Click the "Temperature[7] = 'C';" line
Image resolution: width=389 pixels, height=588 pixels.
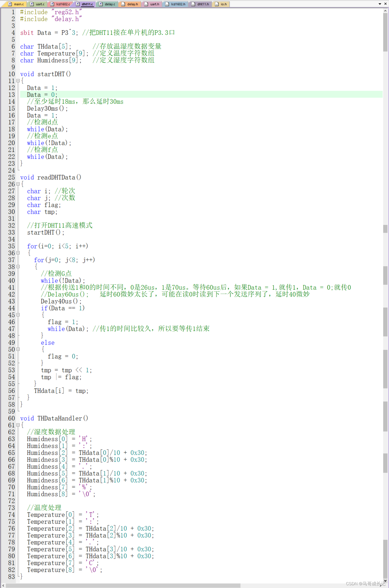[x=63, y=563]
